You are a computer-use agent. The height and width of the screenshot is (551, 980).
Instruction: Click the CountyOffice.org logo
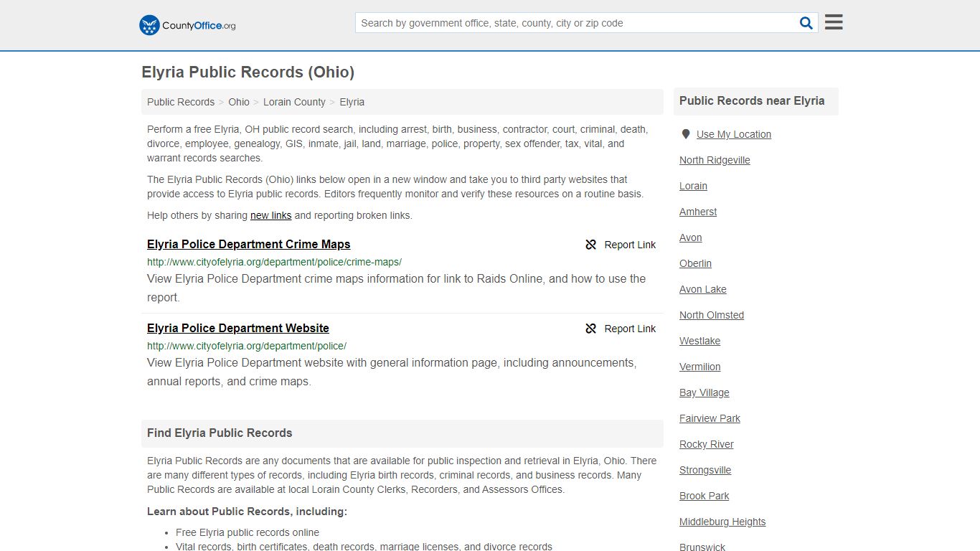tap(187, 25)
